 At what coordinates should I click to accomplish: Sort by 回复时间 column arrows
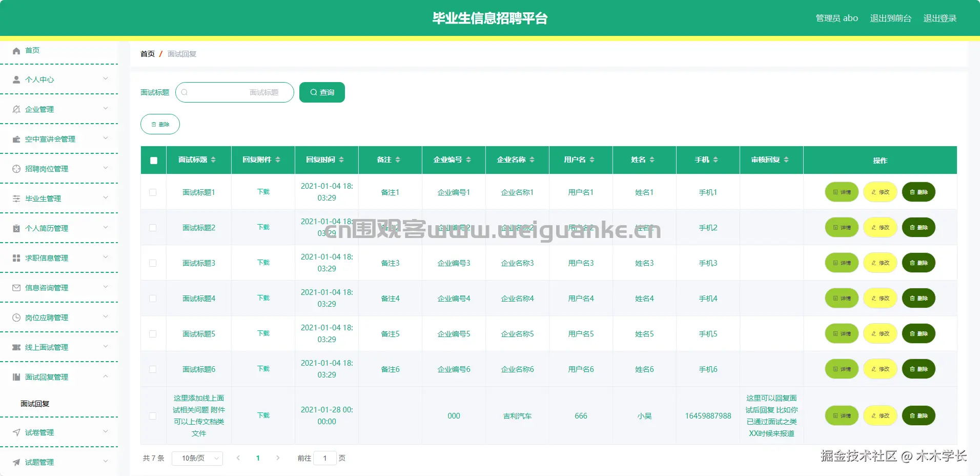(x=341, y=160)
